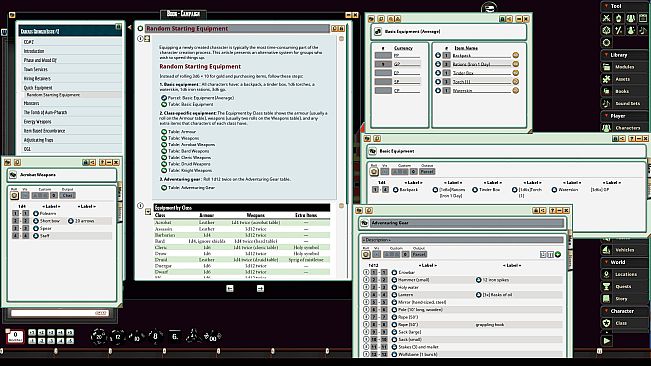Open Sound Sets in the Library sidebar
This screenshot has width=651, height=366.
click(x=624, y=103)
